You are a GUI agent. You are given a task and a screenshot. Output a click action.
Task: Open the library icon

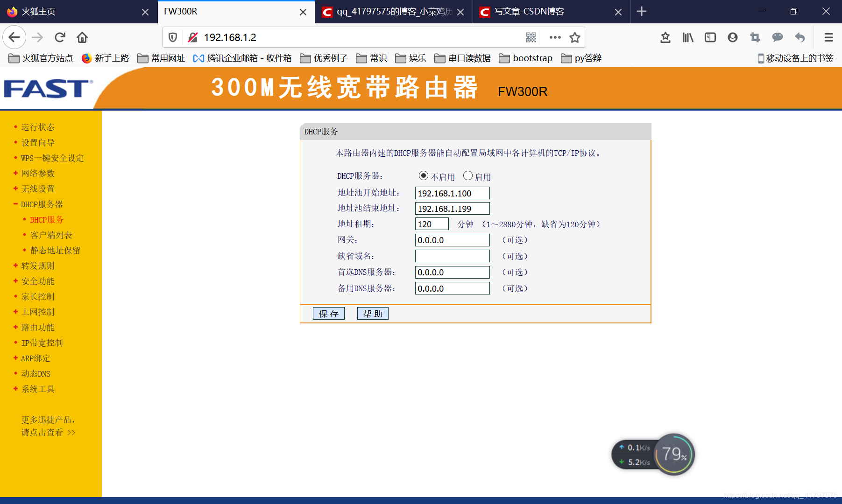pos(688,37)
